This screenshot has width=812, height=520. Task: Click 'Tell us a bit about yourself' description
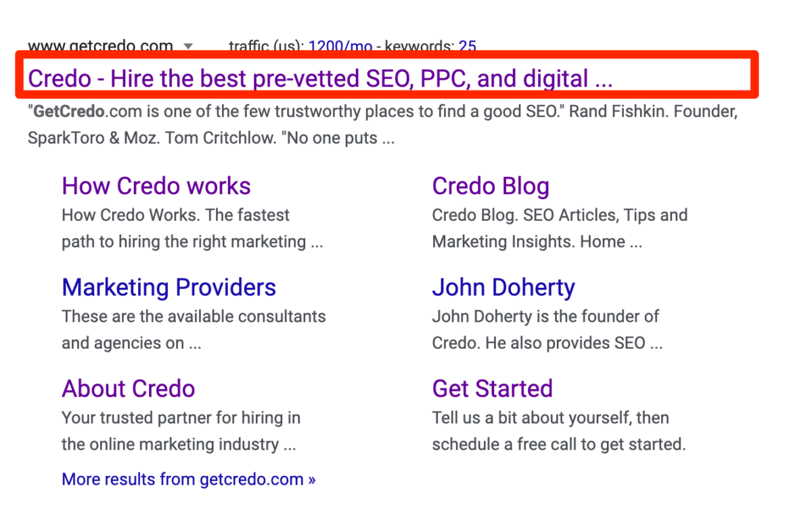pyautogui.click(x=531, y=418)
